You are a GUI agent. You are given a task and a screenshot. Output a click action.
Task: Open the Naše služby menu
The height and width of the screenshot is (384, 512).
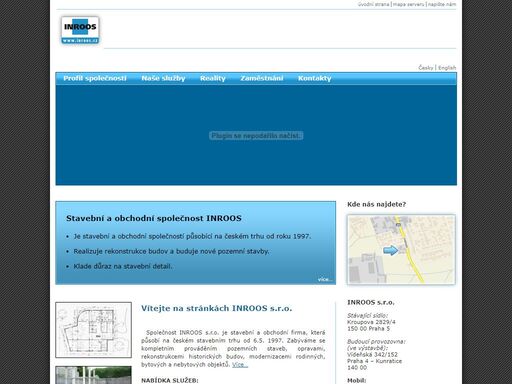pyautogui.click(x=163, y=78)
